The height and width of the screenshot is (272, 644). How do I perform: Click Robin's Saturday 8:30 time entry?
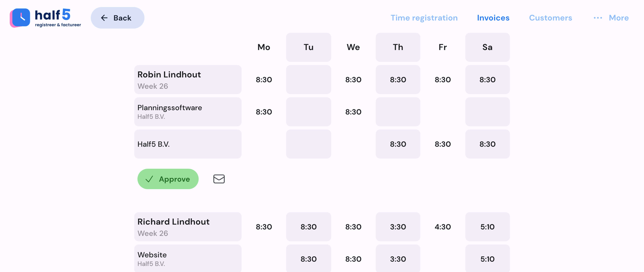tap(487, 79)
